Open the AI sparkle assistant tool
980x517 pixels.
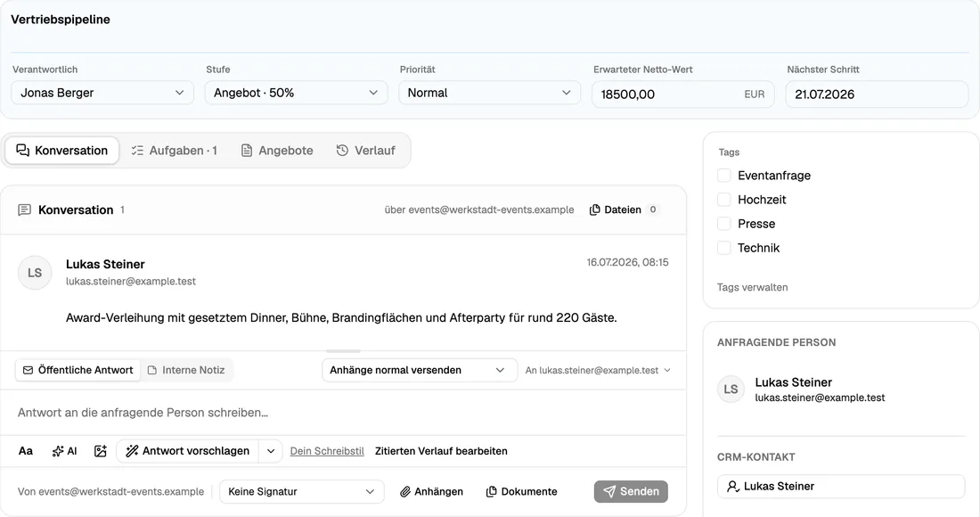click(x=64, y=451)
